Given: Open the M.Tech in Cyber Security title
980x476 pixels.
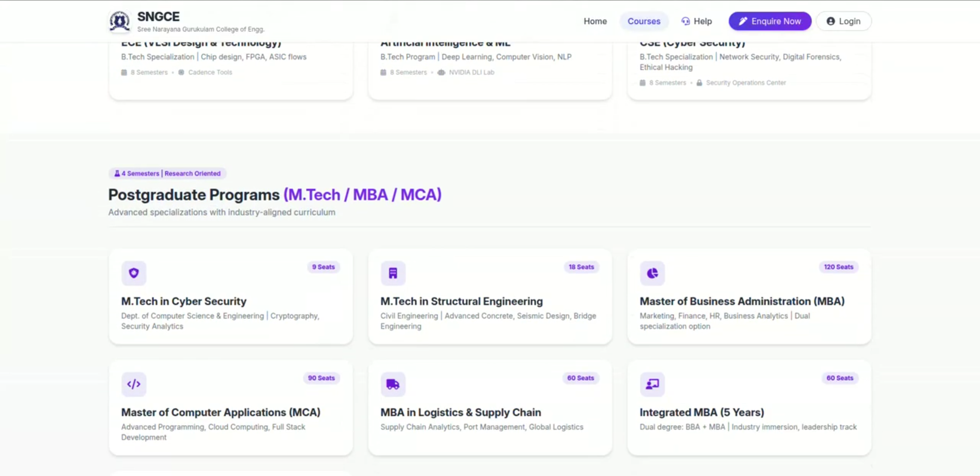Looking at the screenshot, I should [x=184, y=301].
